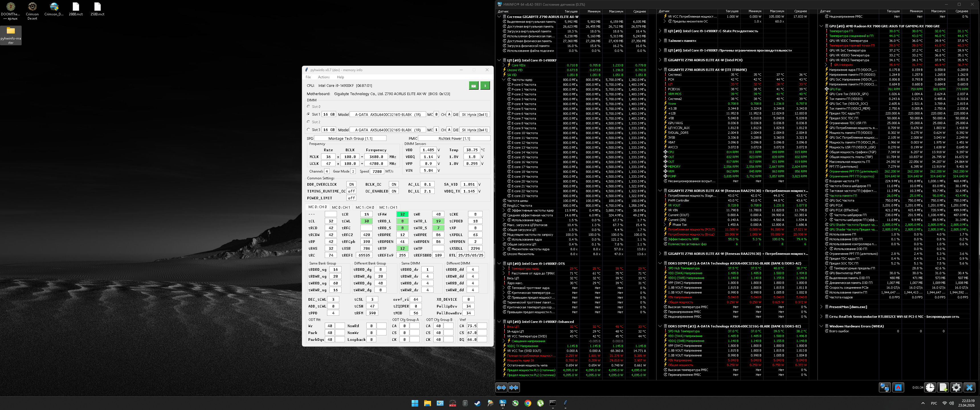The image size is (980, 410).
Task: Expand the Тайминги памяти sensor group
Action: click(660, 41)
